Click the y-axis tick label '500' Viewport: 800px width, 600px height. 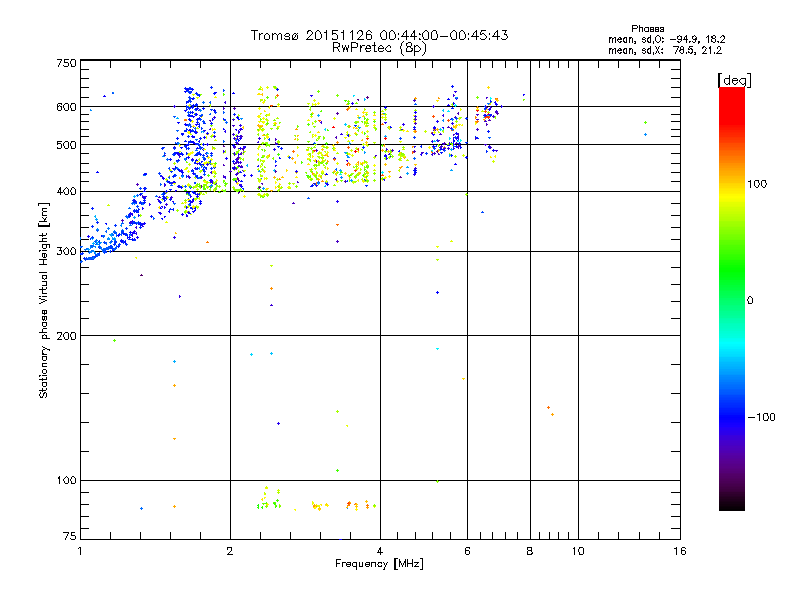[x=66, y=145]
